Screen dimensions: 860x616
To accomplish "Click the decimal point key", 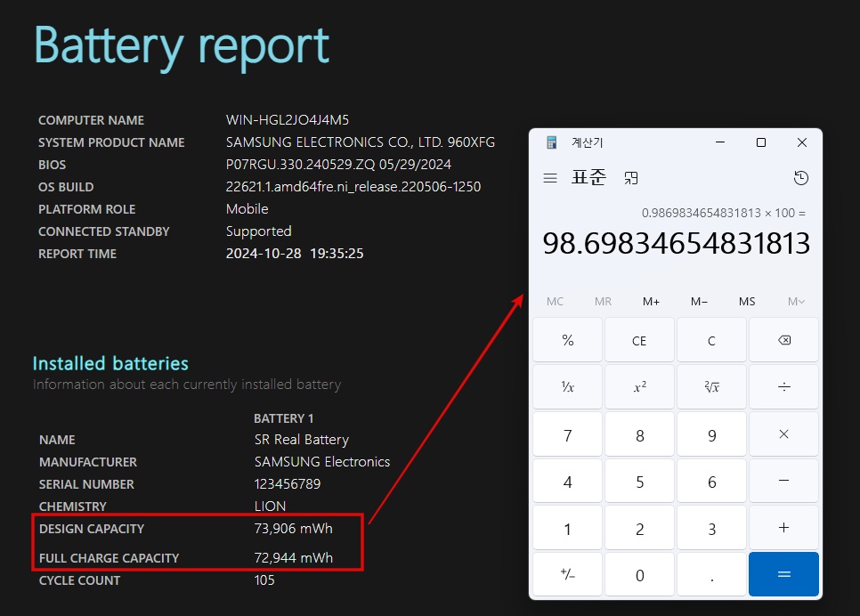I will click(x=712, y=574).
